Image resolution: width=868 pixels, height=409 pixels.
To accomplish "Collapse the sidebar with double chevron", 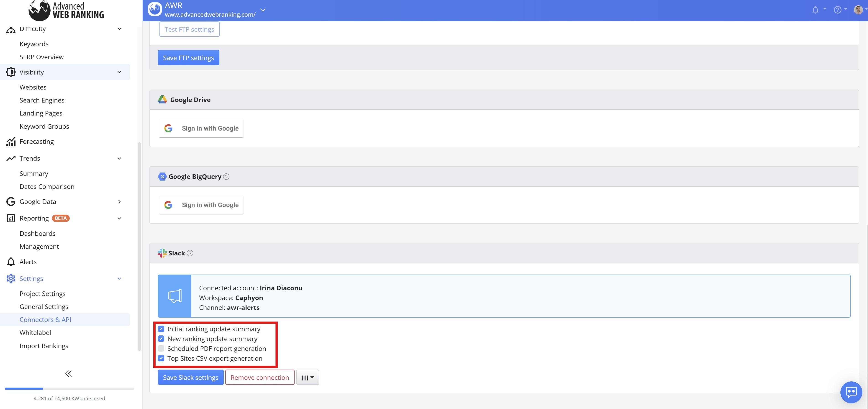I will 68,374.
